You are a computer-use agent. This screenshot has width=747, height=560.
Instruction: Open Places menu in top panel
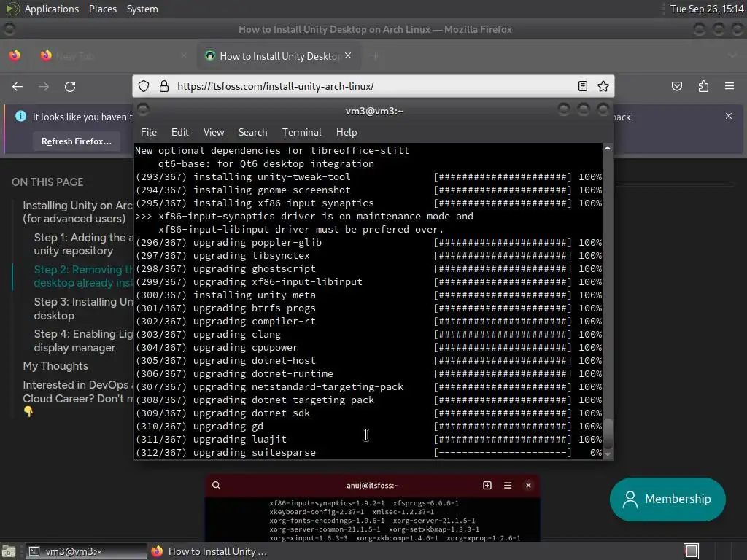click(102, 9)
